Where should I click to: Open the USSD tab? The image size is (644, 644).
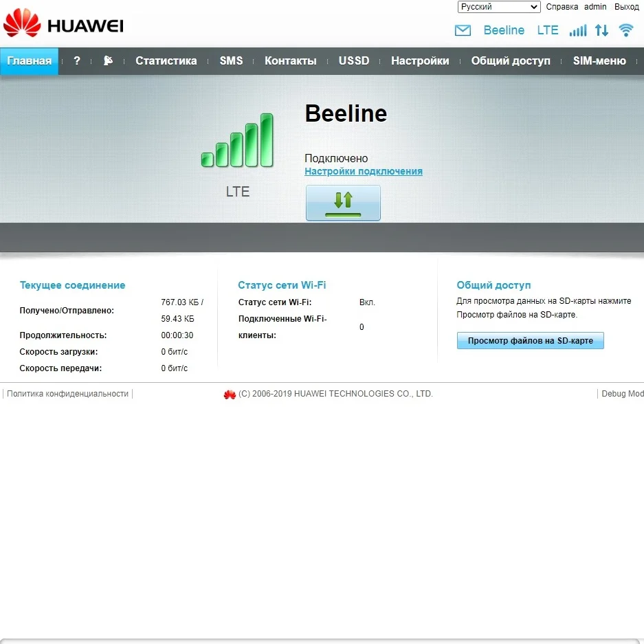354,60
